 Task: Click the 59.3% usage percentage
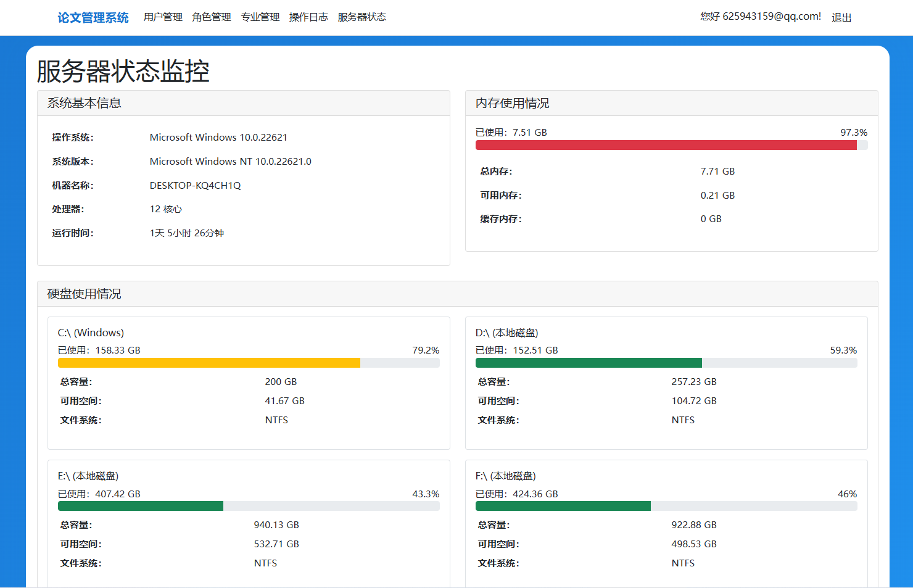click(843, 350)
